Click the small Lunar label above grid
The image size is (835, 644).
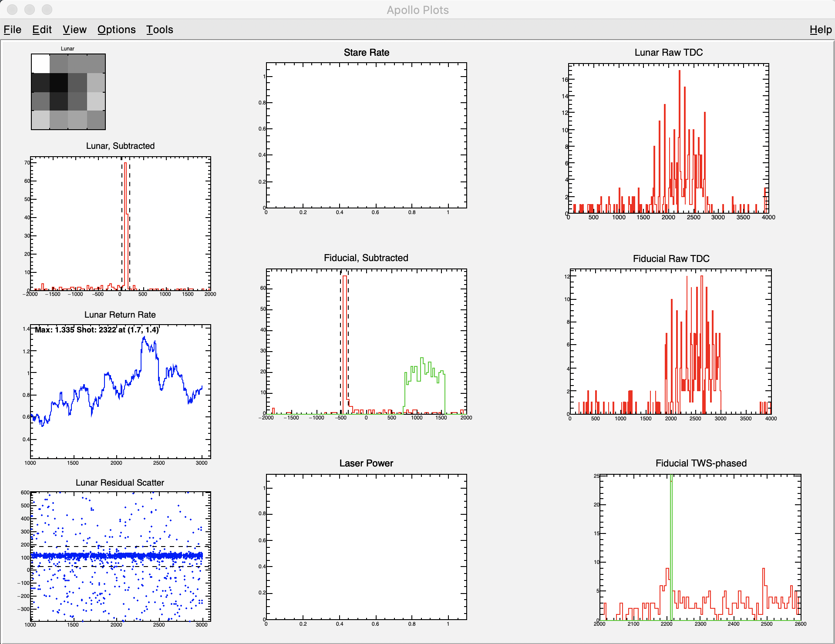pyautogui.click(x=67, y=49)
